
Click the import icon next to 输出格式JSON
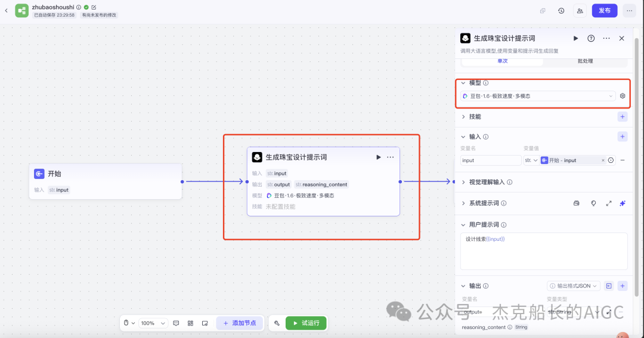click(609, 286)
